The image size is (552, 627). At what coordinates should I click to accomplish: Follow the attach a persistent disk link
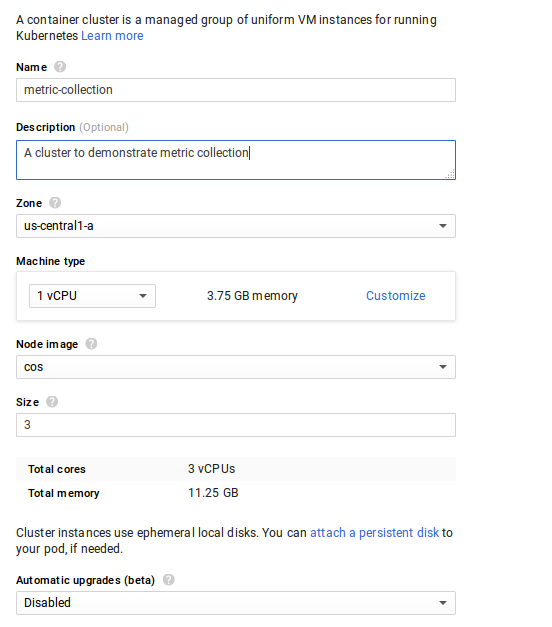(374, 533)
